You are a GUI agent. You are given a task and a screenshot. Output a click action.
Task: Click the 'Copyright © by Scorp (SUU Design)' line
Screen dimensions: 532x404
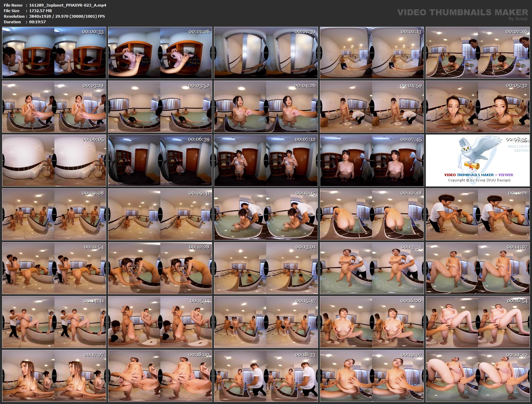tap(479, 180)
